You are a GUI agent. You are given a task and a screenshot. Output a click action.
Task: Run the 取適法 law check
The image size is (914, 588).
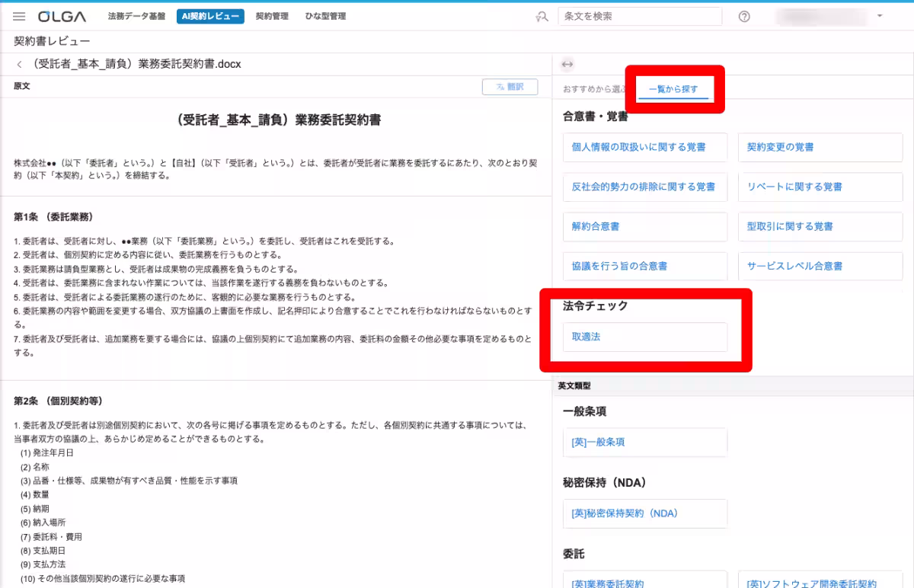click(x=644, y=336)
